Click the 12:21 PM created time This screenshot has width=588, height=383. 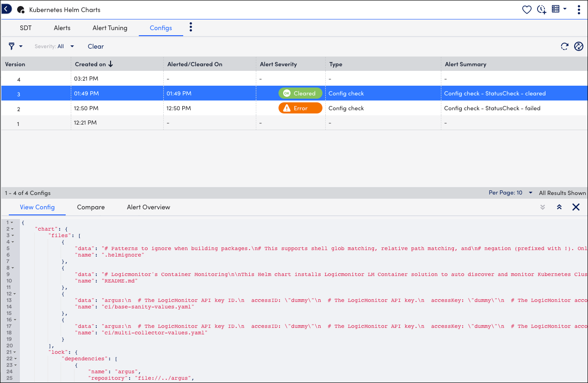[86, 123]
